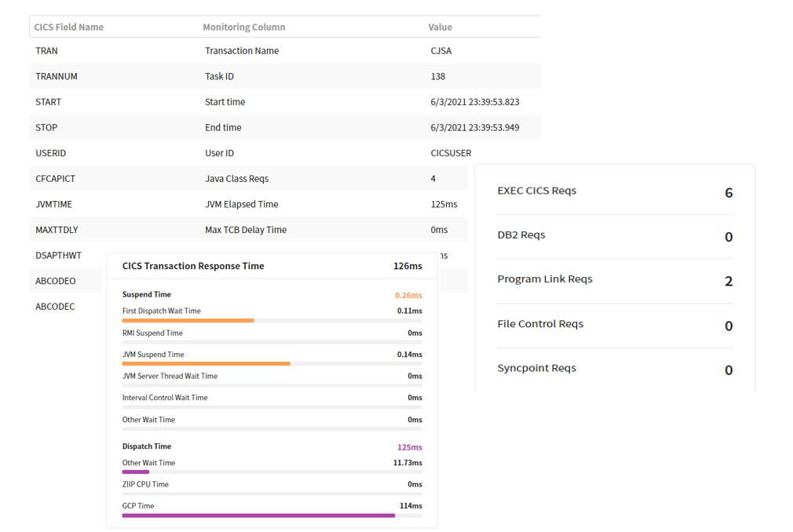Click the JVM Suspend Time orange bar
Image resolution: width=793 pixels, height=532 pixels.
click(x=206, y=364)
